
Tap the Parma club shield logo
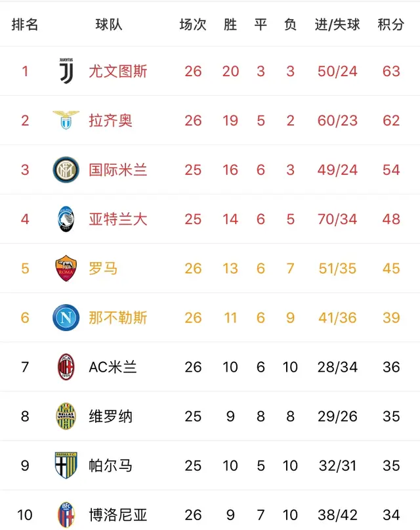point(66,465)
